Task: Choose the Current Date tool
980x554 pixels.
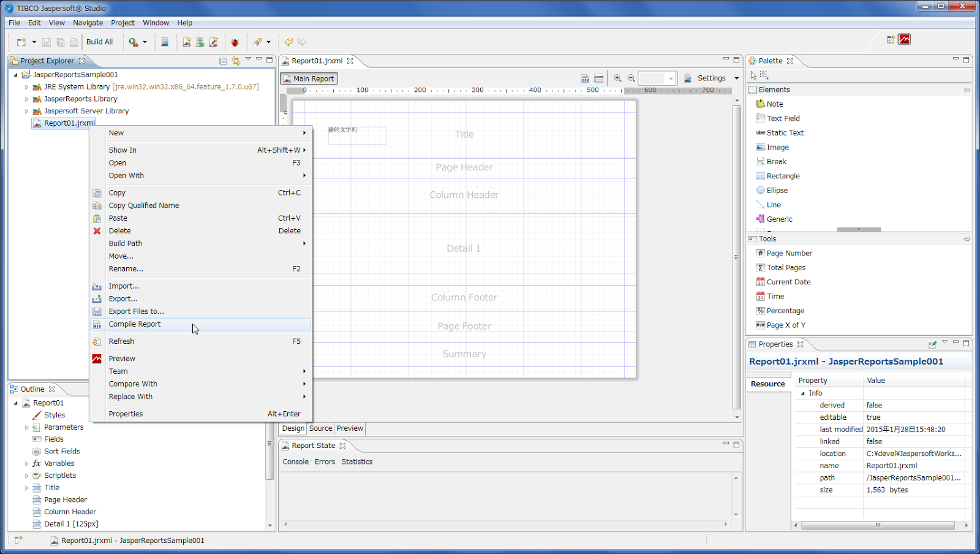Action: click(788, 281)
